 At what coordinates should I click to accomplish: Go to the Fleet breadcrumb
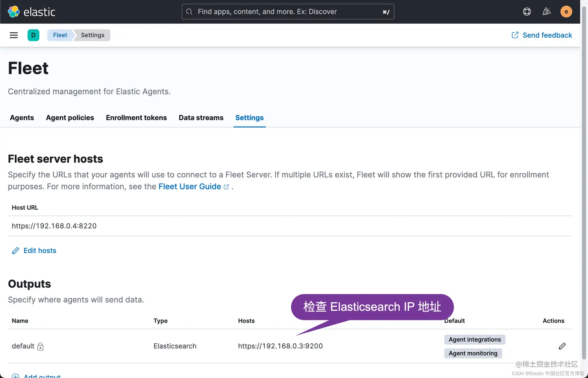tap(60, 35)
